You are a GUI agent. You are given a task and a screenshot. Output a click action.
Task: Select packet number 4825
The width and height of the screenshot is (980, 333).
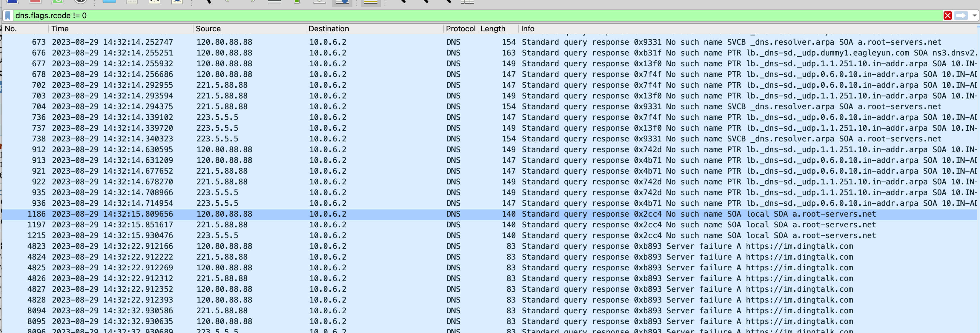[x=490, y=268]
